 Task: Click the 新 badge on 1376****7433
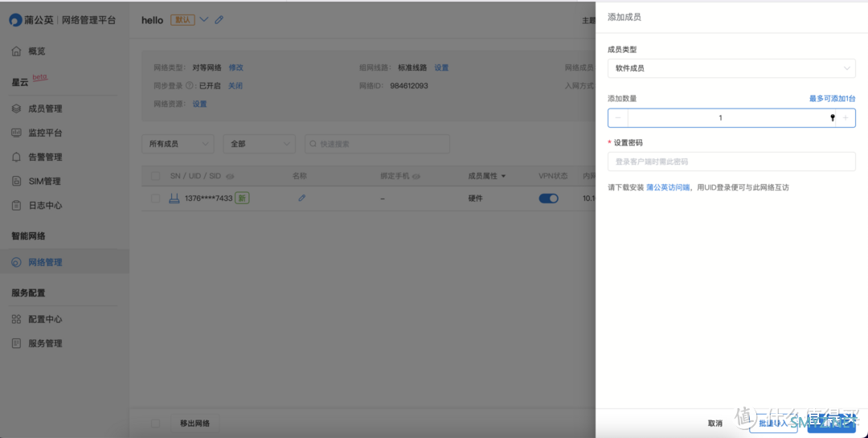click(x=242, y=199)
